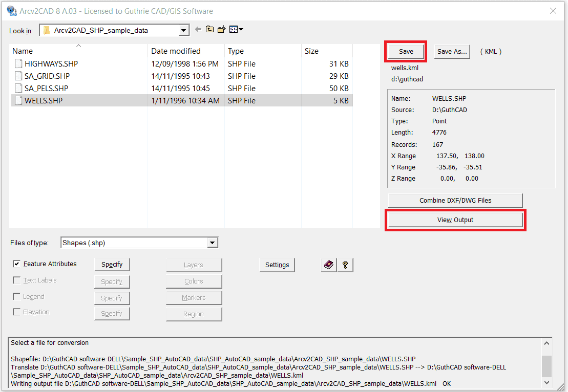Click the 14/11/1995 10:43 date cell

[180, 76]
